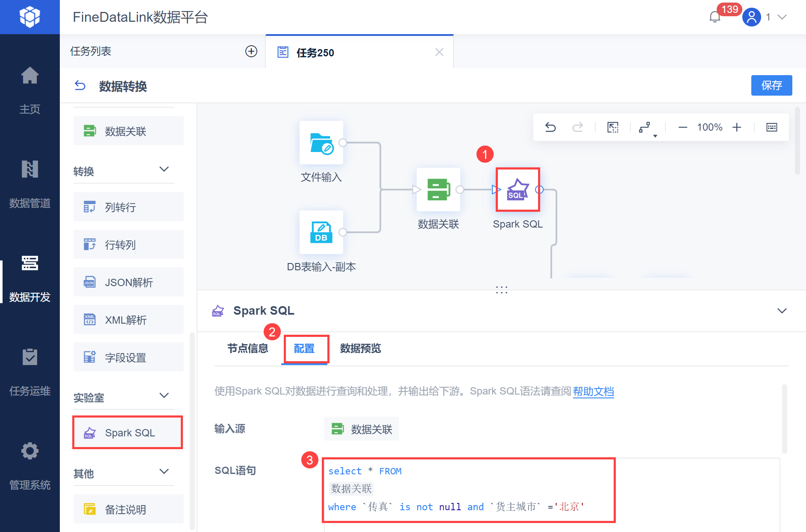Click the keyboard shortcuts icon
Image resolution: width=806 pixels, height=532 pixels.
click(x=772, y=127)
